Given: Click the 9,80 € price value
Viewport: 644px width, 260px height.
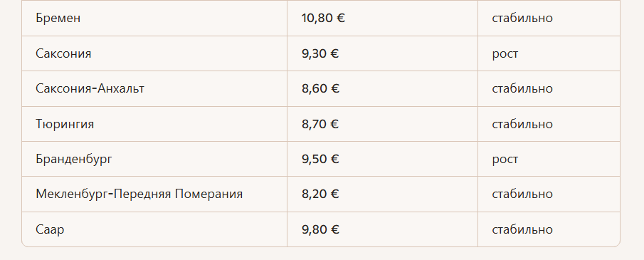Looking at the screenshot, I should (x=320, y=229).
